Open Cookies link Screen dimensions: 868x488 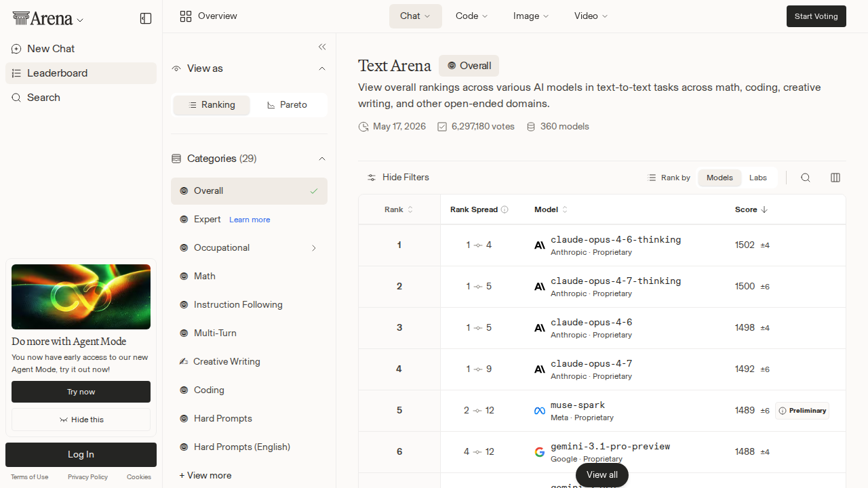tap(139, 477)
